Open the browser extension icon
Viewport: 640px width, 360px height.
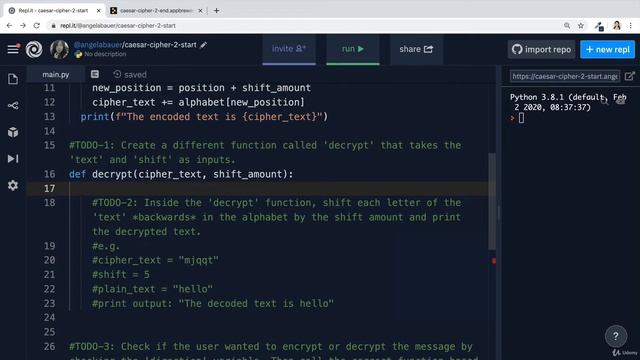[599, 26]
